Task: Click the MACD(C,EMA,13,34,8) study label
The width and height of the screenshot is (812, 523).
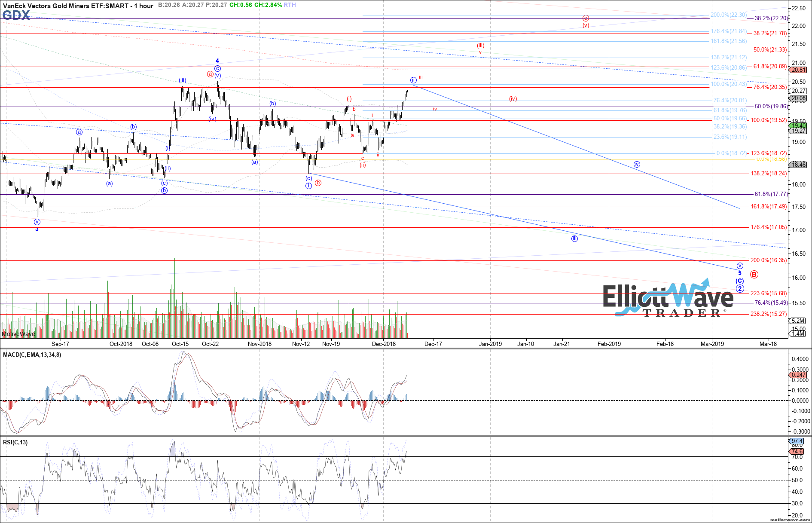Action: [32, 355]
